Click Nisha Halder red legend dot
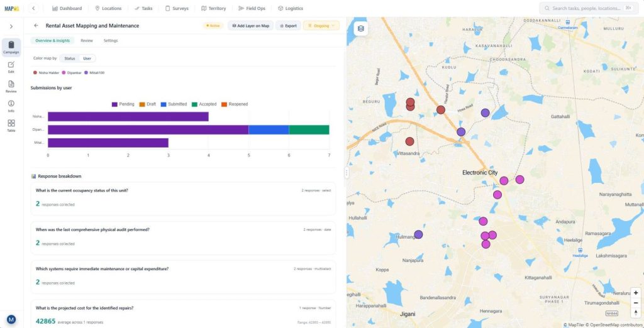This screenshot has width=644, height=328. [x=35, y=73]
